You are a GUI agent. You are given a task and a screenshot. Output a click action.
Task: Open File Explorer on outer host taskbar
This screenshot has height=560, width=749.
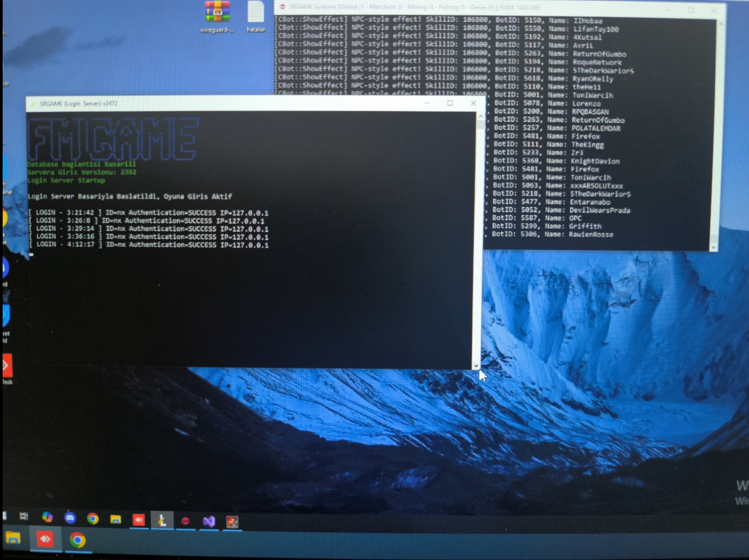click(x=13, y=538)
